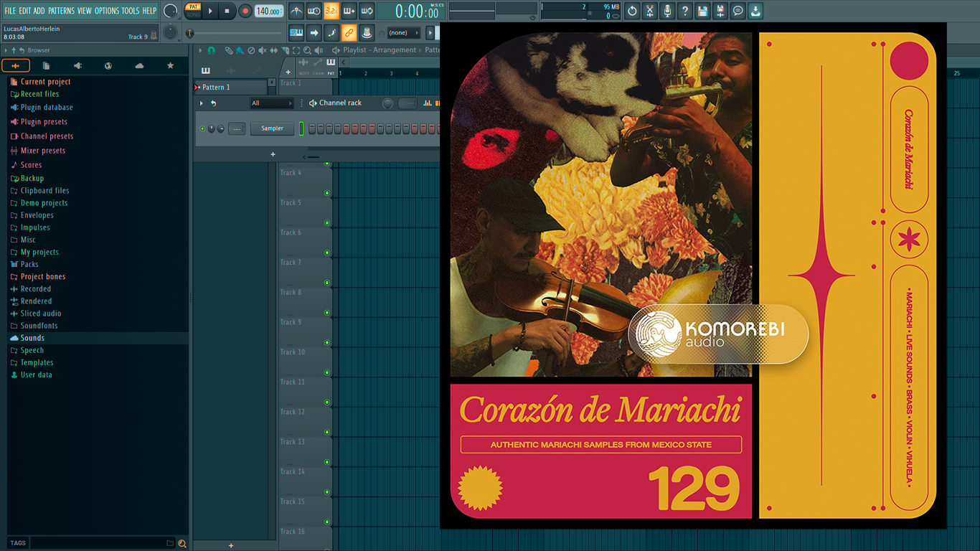Select the browser All tab waveform icon
980x551 pixels.
pos(16,65)
